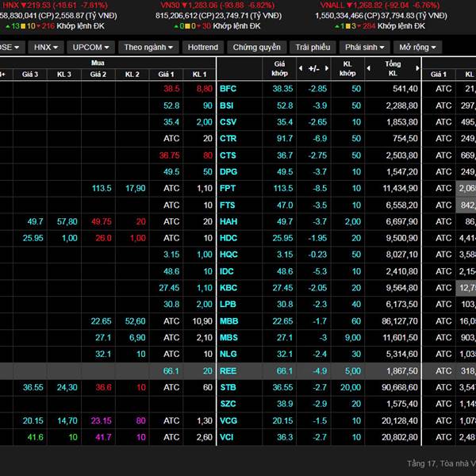Image resolution: width=476 pixels, height=476 pixels.
Task: Click left arrow beside Tổng KL header
Action: [x=369, y=68]
